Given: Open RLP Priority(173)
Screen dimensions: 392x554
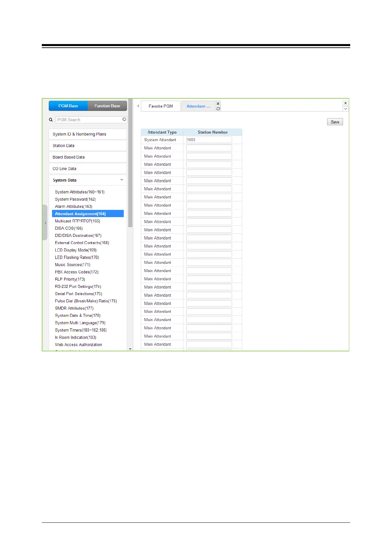Looking at the screenshot, I should pos(70,279).
